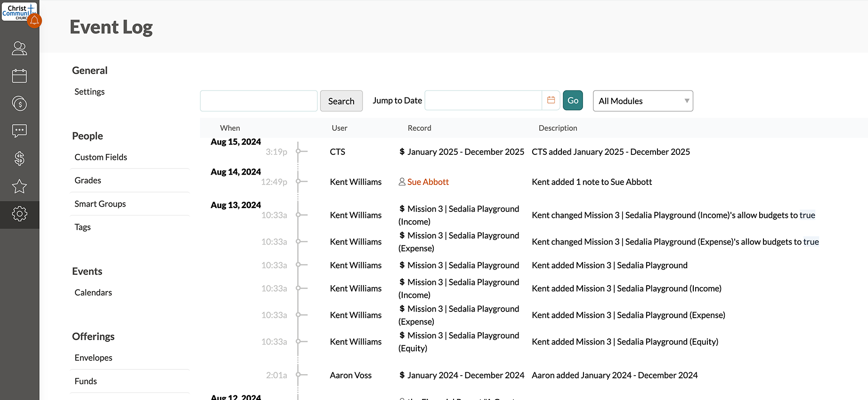The height and width of the screenshot is (400, 868).
Task: Open the dollar sign Accounting icon
Action: coord(19,159)
